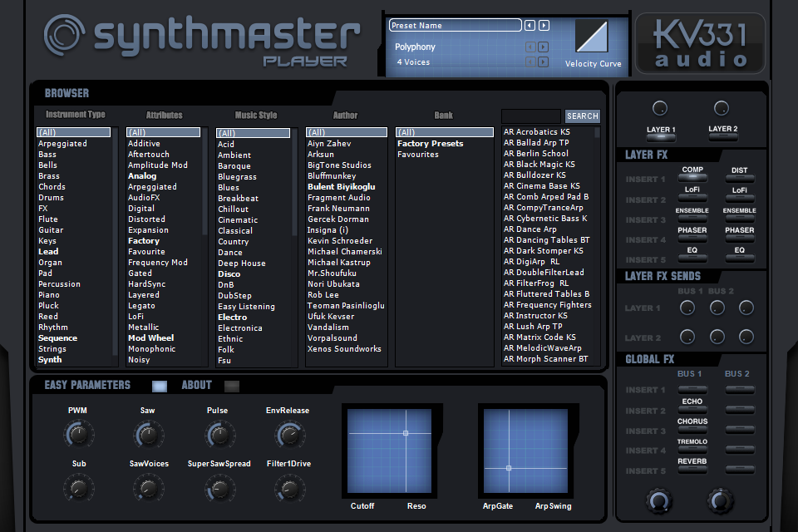Click the previous preset arrow

coord(530,25)
